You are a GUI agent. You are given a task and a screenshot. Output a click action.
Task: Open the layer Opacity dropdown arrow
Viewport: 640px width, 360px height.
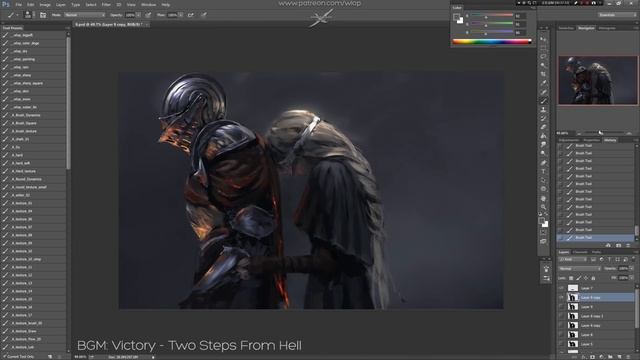[x=631, y=269]
